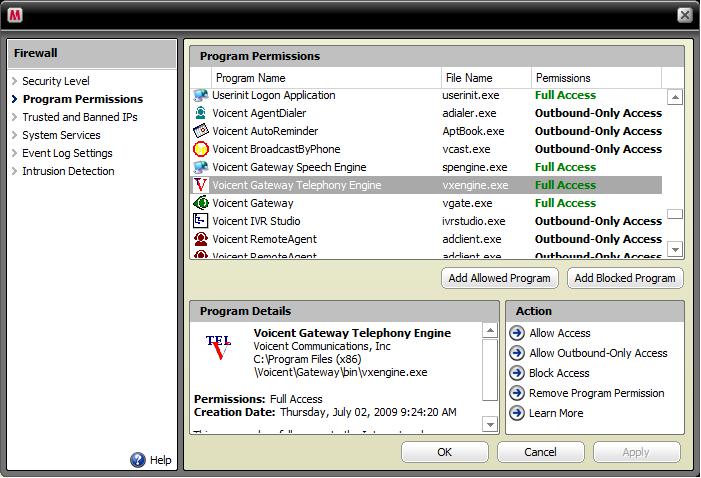Go to Event Log Settings
701x478 pixels.
point(67,153)
